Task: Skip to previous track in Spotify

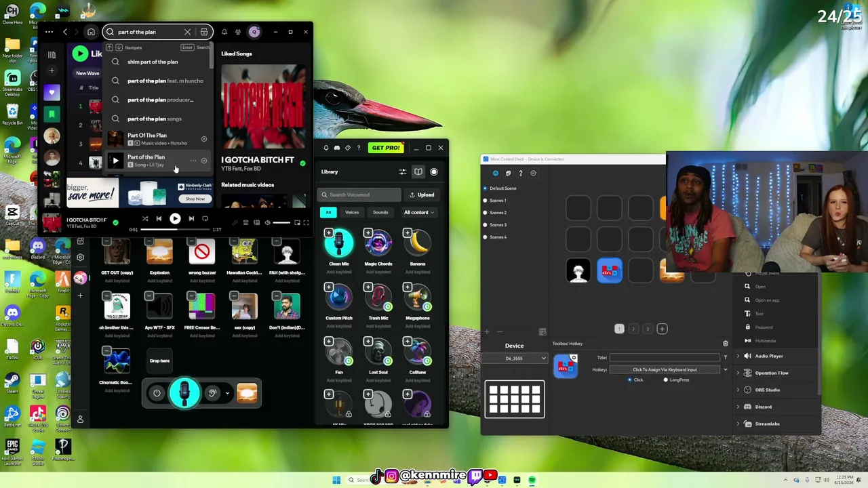Action: coord(159,219)
